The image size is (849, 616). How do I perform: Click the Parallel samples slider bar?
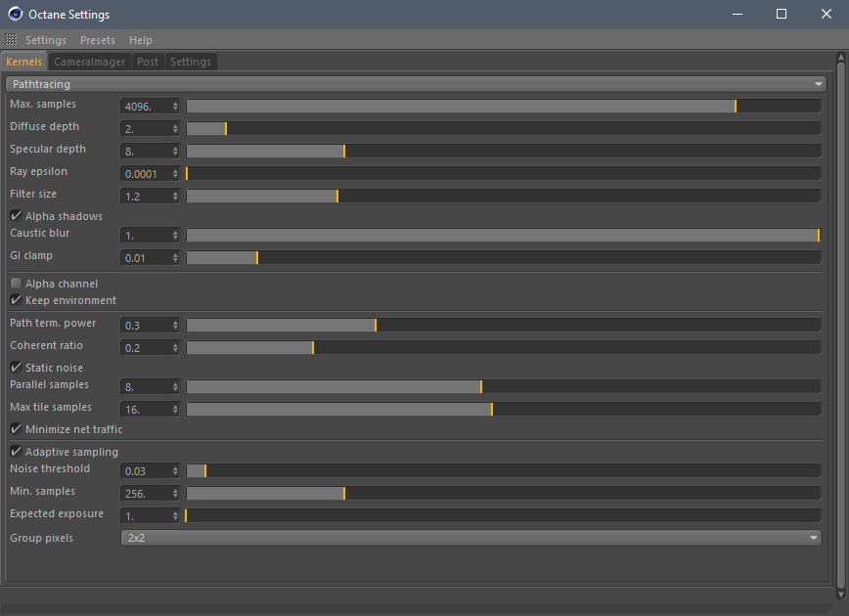(x=504, y=386)
